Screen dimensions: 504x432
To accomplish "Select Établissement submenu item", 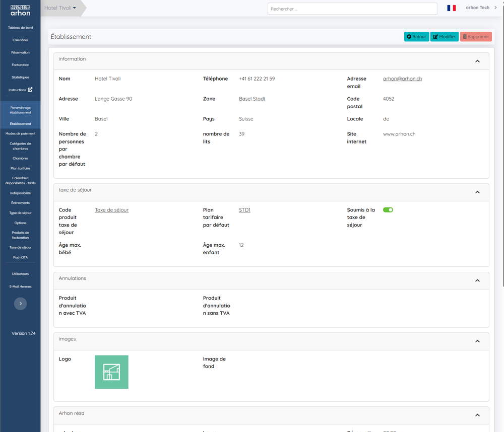I will [x=20, y=124].
